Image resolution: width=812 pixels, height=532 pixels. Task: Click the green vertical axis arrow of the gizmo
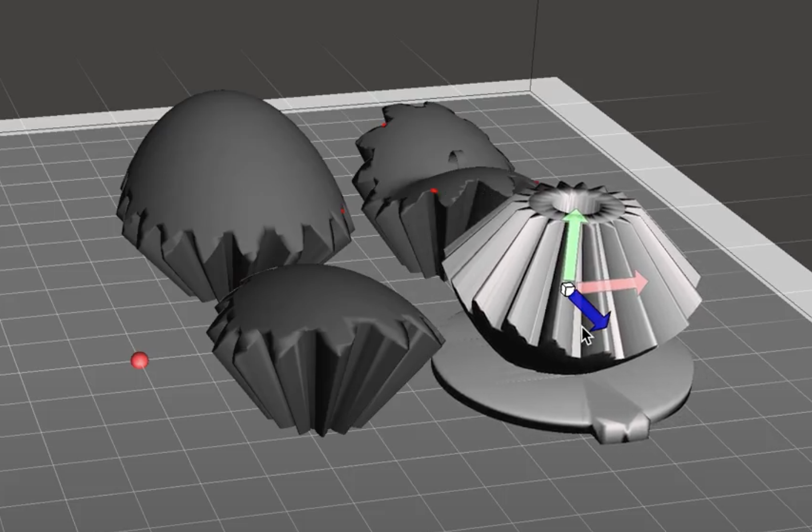[x=574, y=245]
